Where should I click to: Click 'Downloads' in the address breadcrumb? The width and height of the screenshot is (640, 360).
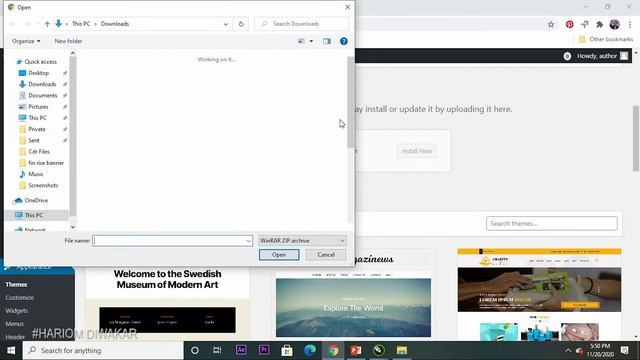[x=115, y=24]
